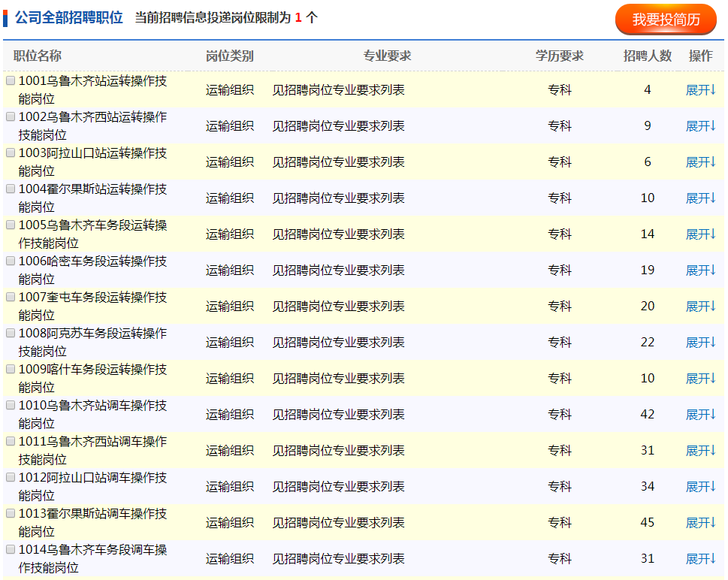Show details of 1009喀什车务段 via 展开
Screen dimensions: 728x580
700,379
